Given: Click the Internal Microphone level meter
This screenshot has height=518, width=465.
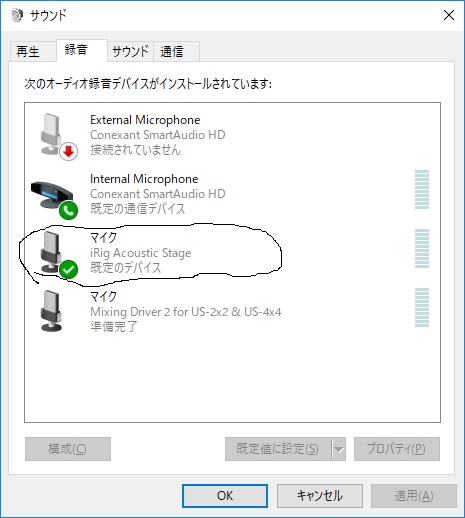Looking at the screenshot, I should (422, 190).
